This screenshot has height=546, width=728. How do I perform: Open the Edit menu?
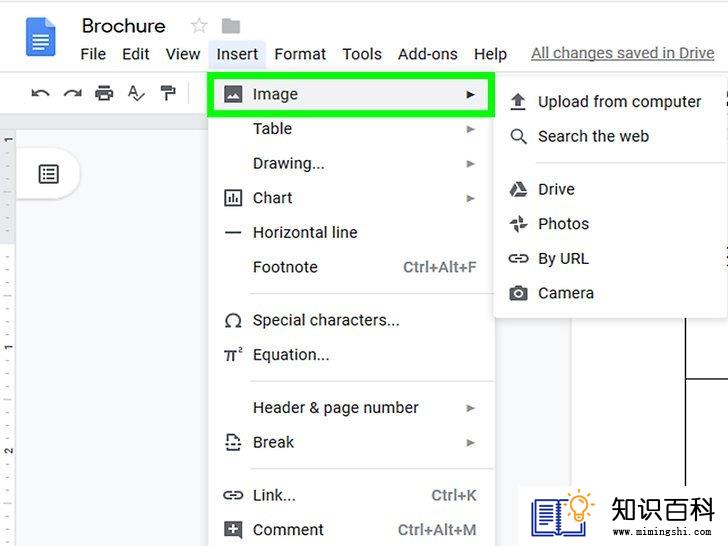pyautogui.click(x=136, y=54)
